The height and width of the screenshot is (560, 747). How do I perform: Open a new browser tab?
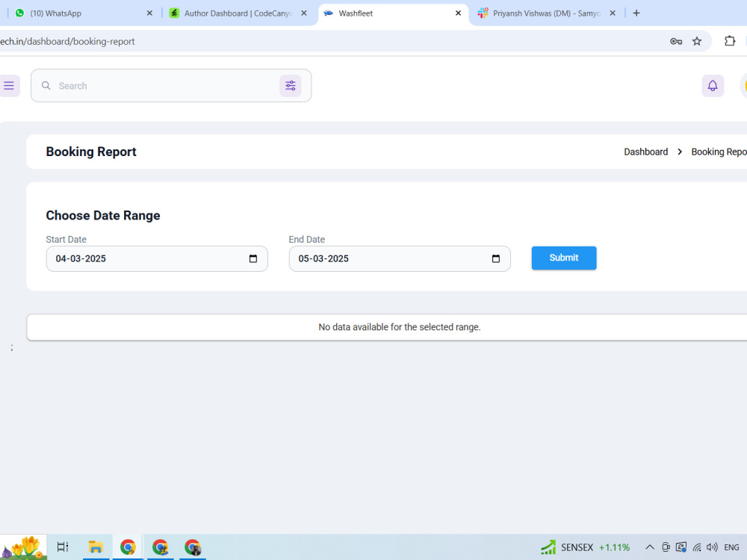pyautogui.click(x=636, y=13)
